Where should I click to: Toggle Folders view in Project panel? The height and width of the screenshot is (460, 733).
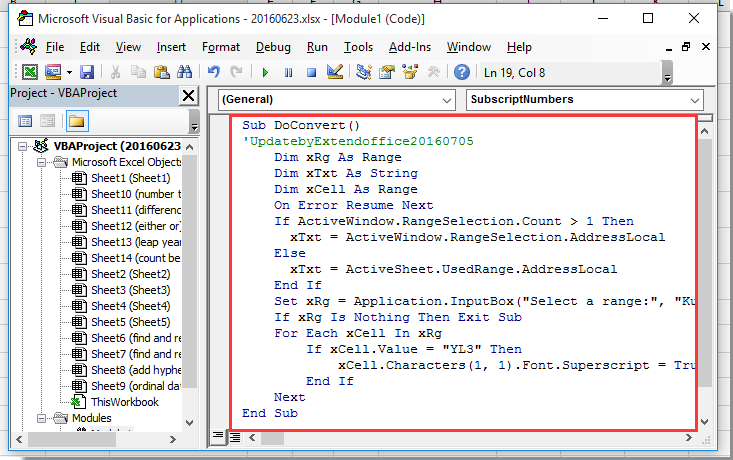(x=77, y=121)
